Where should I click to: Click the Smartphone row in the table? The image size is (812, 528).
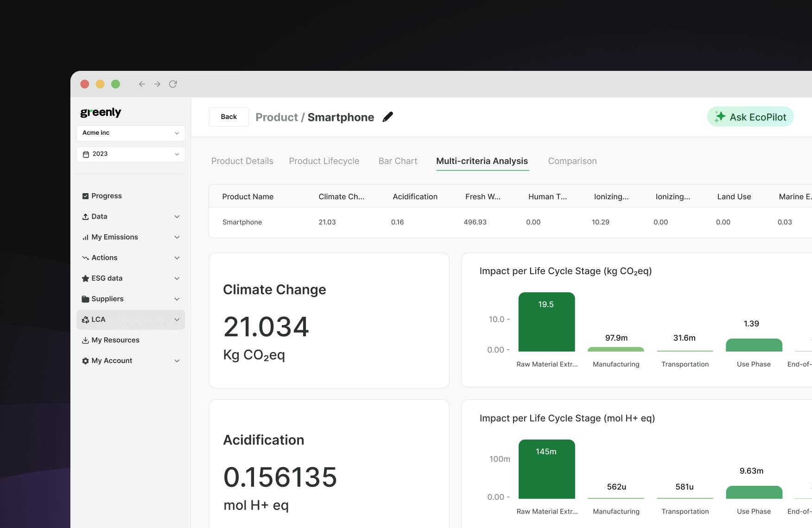pyautogui.click(x=242, y=222)
